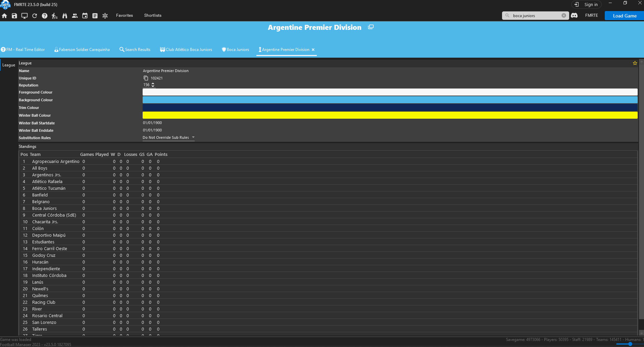The image size is (644, 347).
Task: Open the people group icon
Action: tap(75, 16)
